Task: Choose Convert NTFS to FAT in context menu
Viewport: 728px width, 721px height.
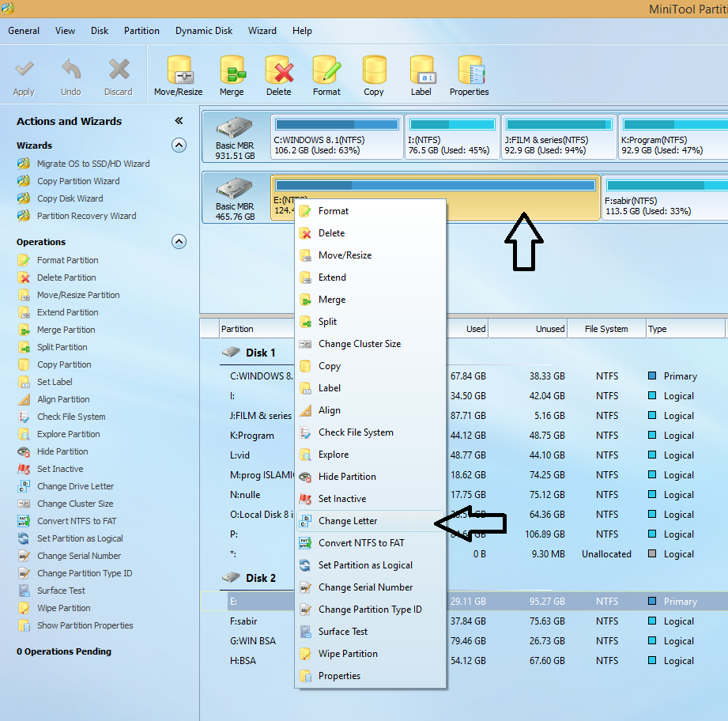Action: tap(371, 543)
